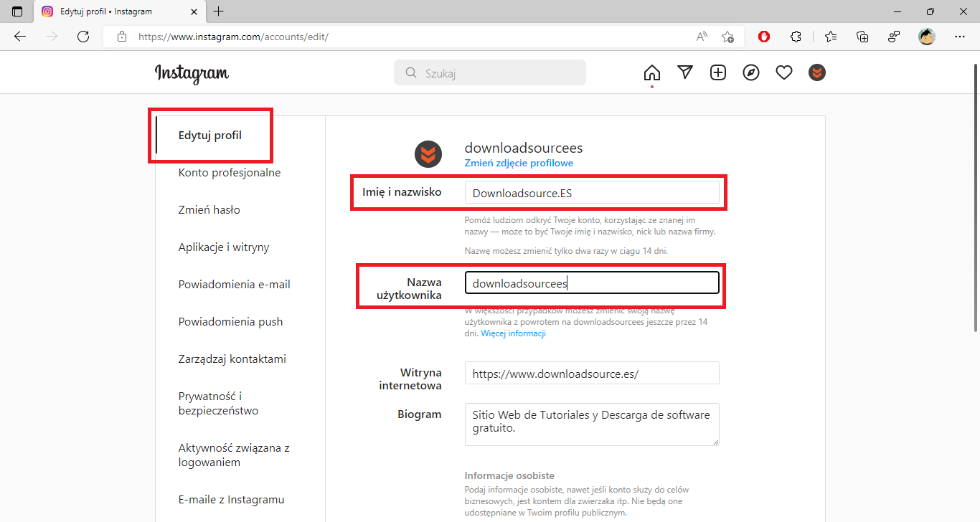This screenshot has height=522, width=980.
Task: Open Powiadomienia push settings
Action: 231,322
